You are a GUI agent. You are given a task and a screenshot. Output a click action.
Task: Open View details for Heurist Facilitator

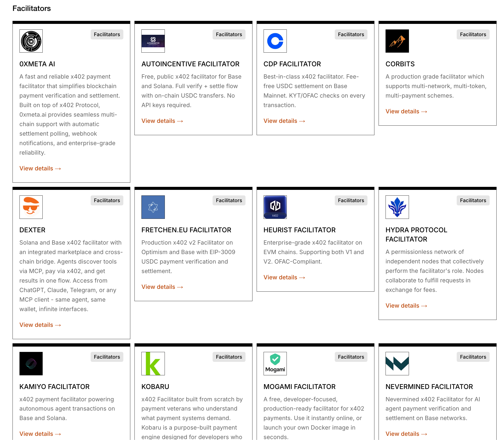(284, 277)
